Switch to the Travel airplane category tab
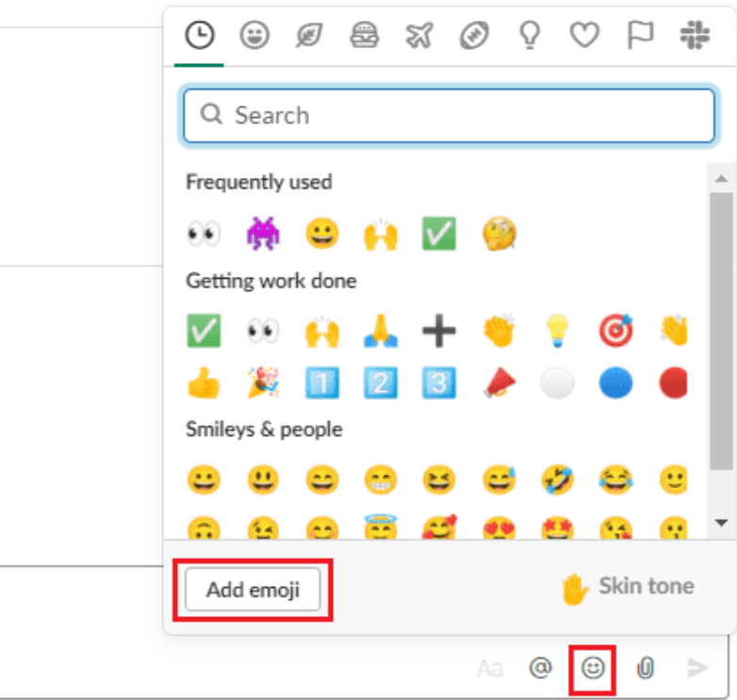Screen dimensions: 737x700 [419, 35]
